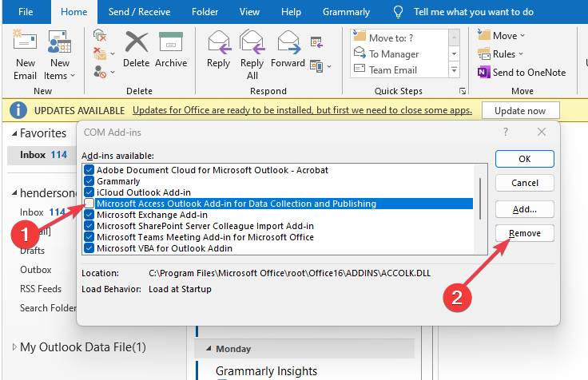This screenshot has width=588, height=380.
Task: Create a New Email
Action: coord(25,55)
